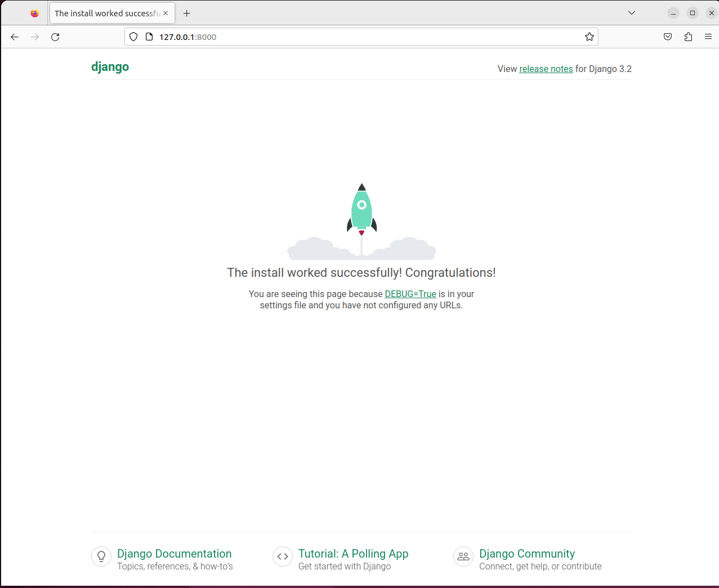Screen dimensions: 719x588
Task: Bookmark this page with the star
Action: [590, 37]
